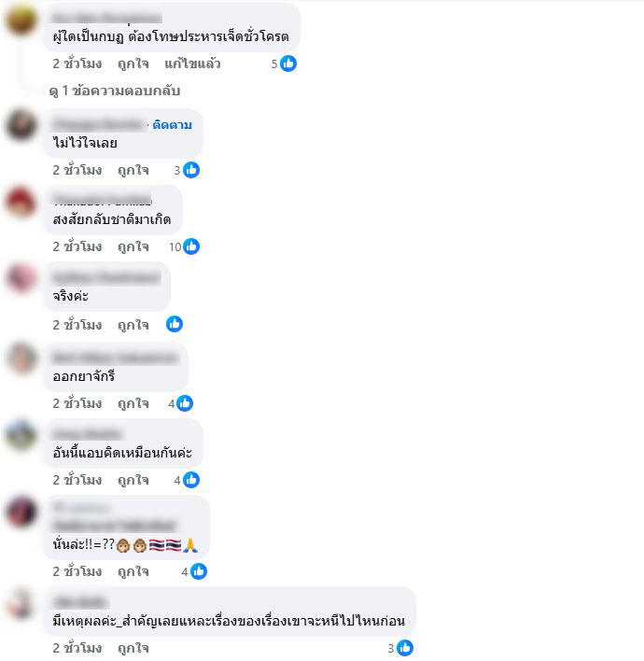
Task: View the 3 likes on 'มีเหตุผลค่ะ' comment
Action: point(400,648)
